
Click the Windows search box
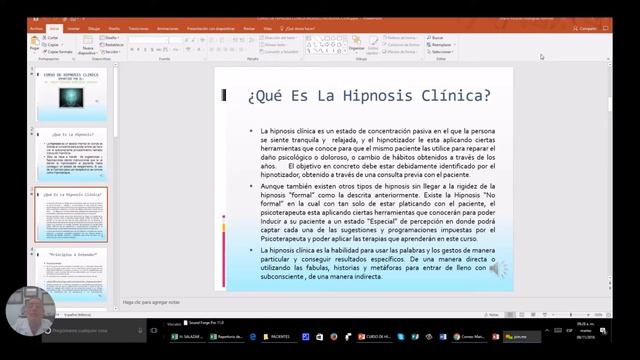click(93, 331)
